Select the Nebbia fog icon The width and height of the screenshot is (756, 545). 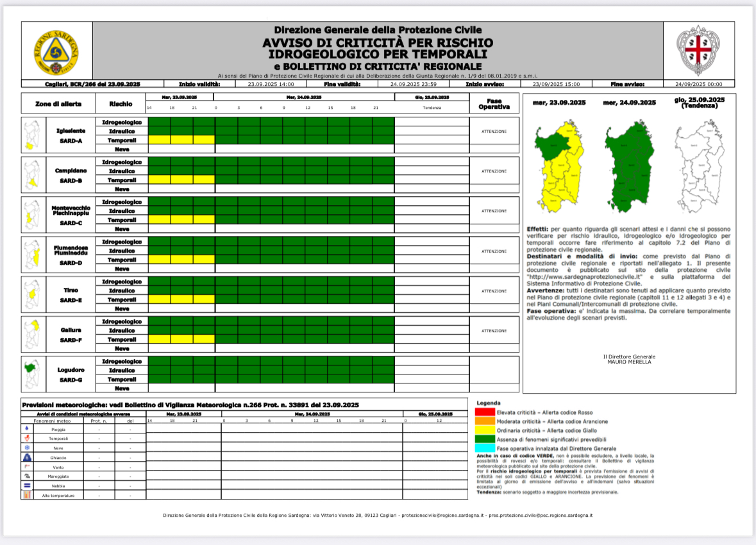coord(27,486)
